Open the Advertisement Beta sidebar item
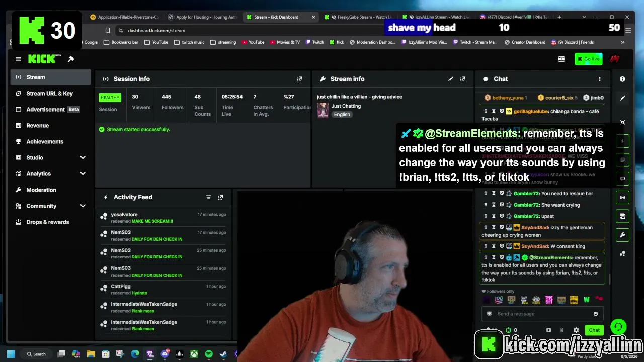 coord(50,110)
